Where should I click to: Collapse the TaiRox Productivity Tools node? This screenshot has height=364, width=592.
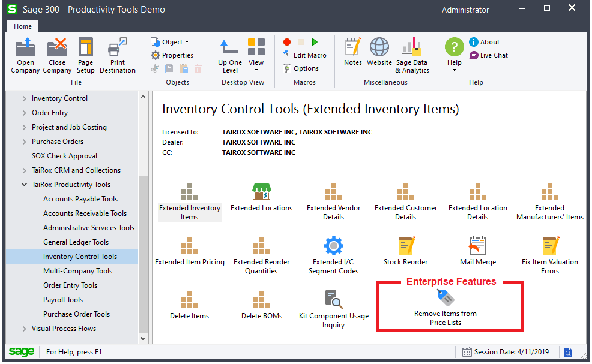25,185
